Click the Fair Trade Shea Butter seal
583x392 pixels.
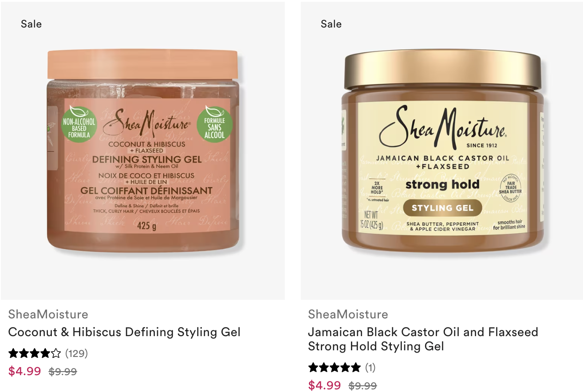click(510, 187)
